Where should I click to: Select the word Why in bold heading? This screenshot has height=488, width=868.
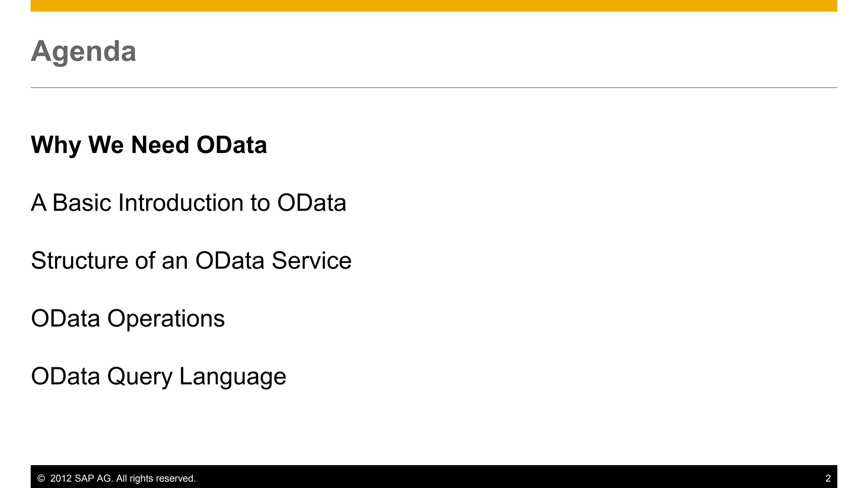click(56, 146)
